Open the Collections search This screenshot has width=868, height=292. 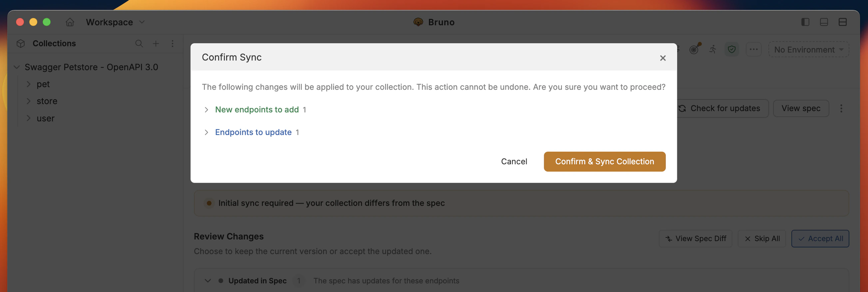139,44
